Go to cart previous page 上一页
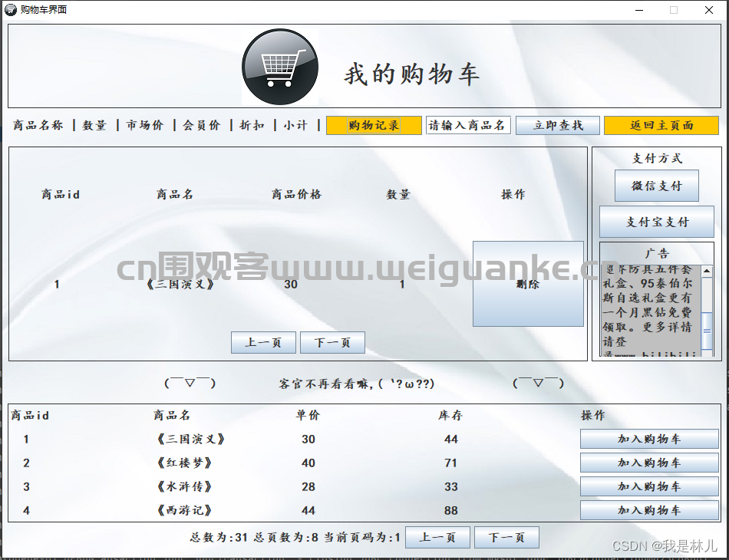The image size is (729, 560). click(263, 342)
